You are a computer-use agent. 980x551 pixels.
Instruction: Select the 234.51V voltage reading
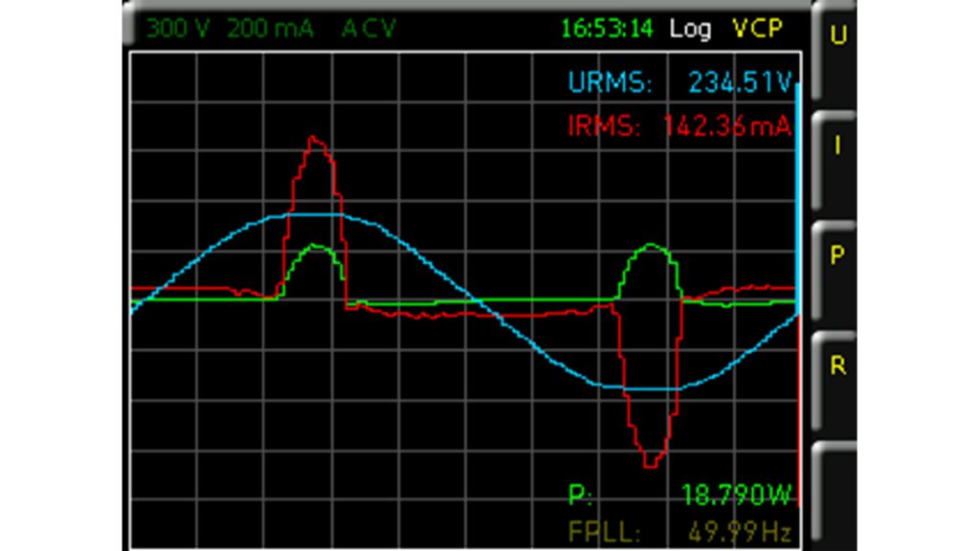click(740, 82)
